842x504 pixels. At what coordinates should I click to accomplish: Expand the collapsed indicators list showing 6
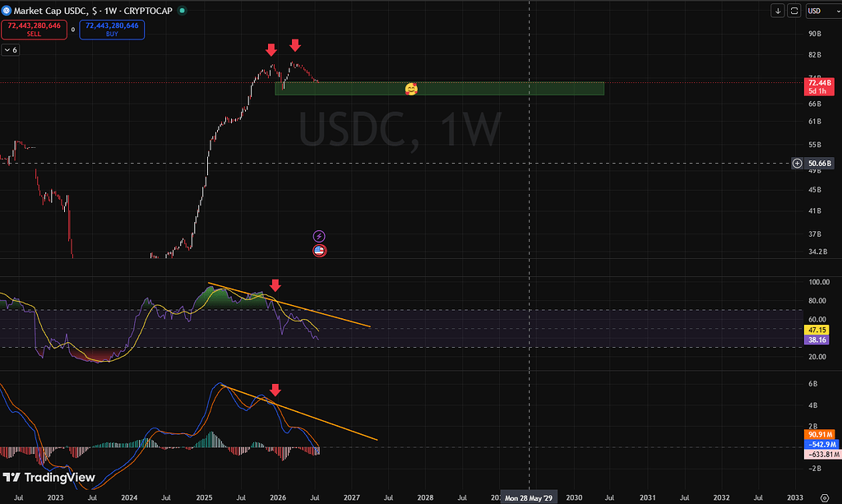11,50
